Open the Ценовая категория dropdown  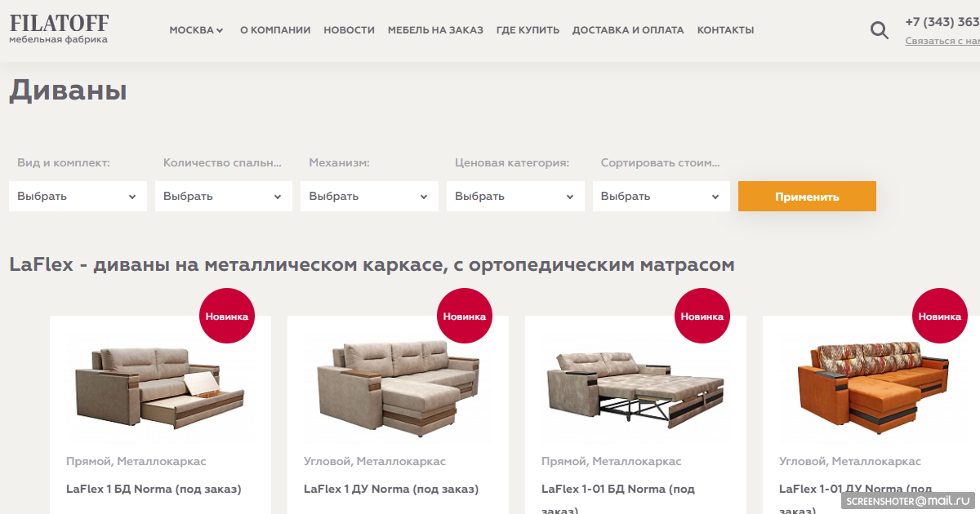coord(515,196)
